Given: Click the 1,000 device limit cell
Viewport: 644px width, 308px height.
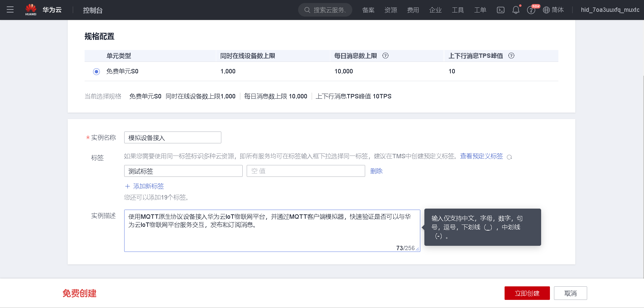Looking at the screenshot, I should (228, 71).
